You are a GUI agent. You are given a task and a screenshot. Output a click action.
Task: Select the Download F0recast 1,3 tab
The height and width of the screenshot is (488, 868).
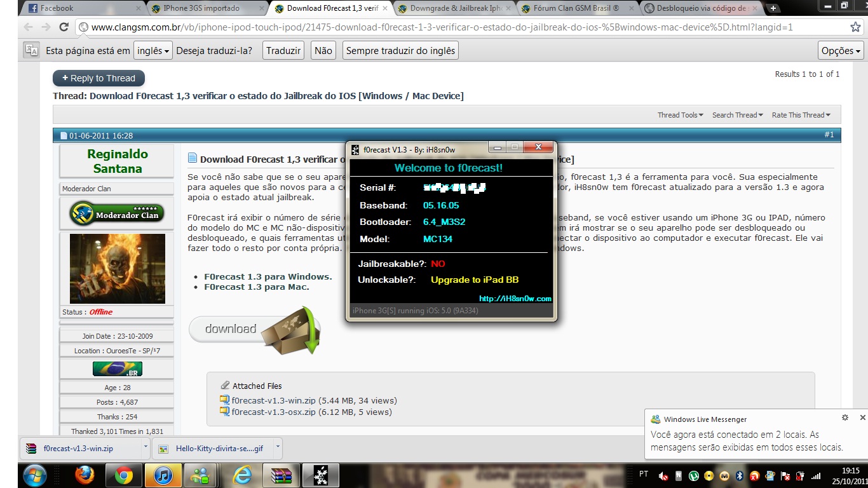click(330, 8)
